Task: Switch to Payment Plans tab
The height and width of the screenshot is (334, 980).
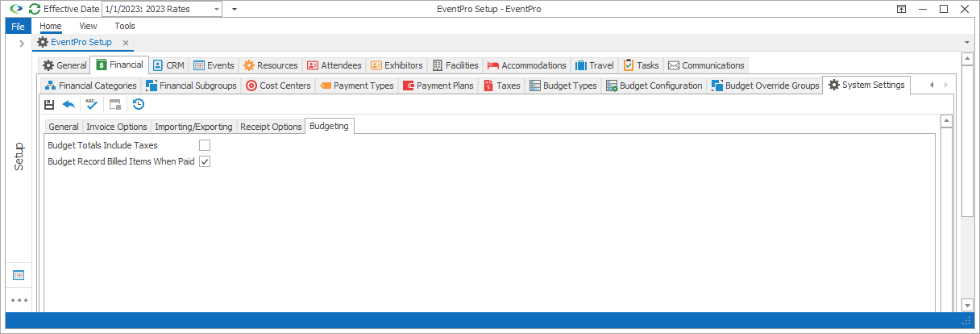Action: point(438,86)
